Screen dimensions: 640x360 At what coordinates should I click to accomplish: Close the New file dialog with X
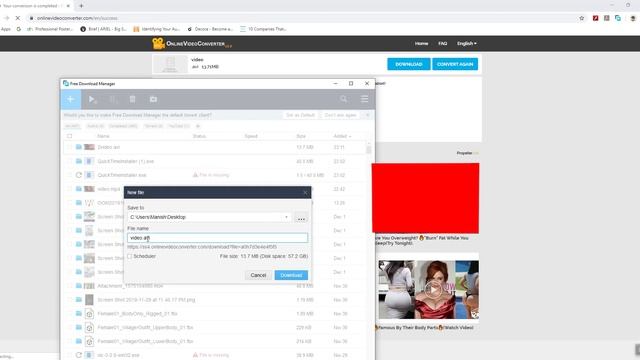pos(305,192)
